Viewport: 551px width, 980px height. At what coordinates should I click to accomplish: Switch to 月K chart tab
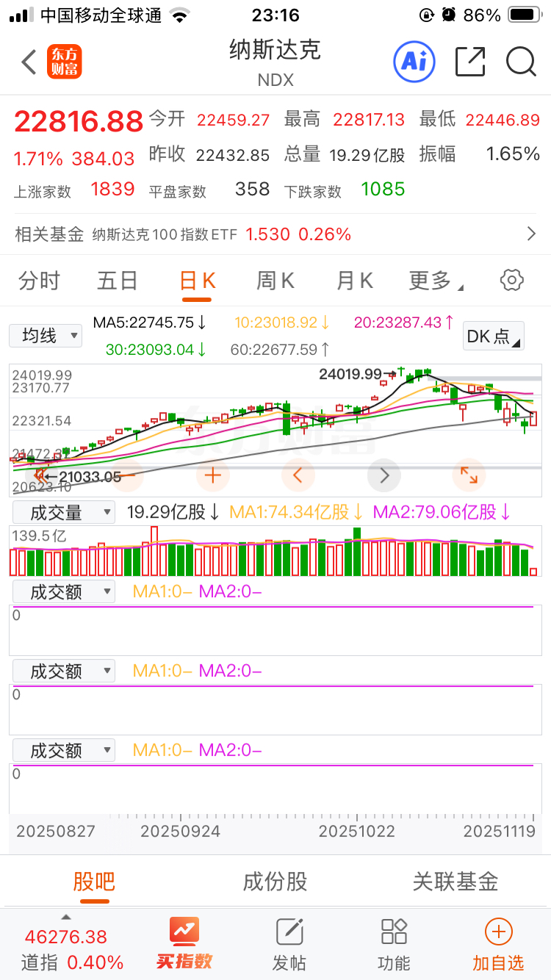click(355, 280)
